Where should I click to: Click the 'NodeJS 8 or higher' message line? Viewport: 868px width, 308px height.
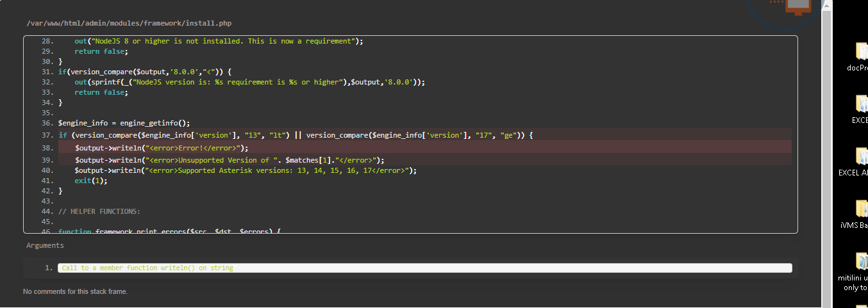[219, 41]
